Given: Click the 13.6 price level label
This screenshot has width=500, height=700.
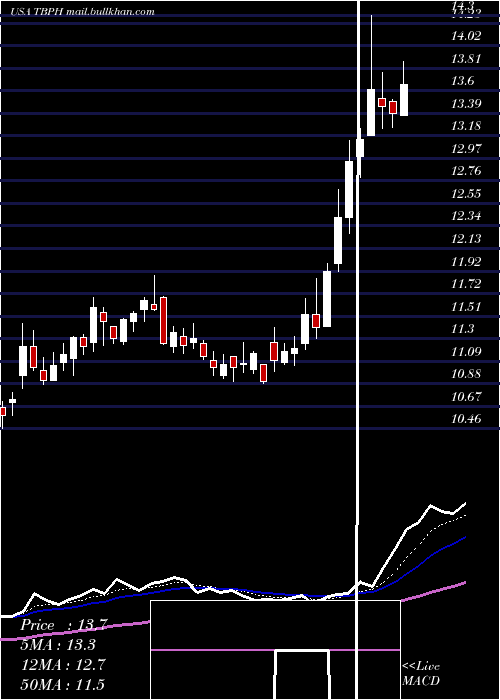Looking at the screenshot, I should click(x=462, y=81).
